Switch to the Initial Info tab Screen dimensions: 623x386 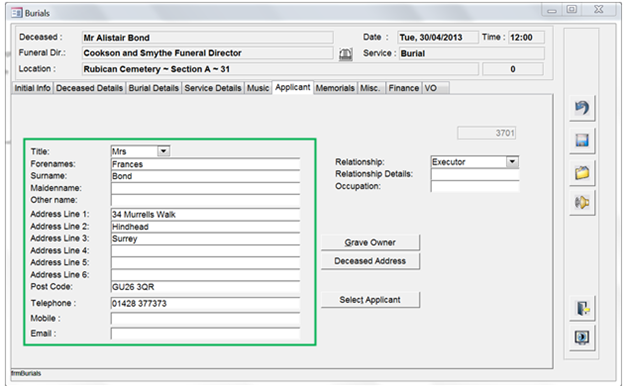(x=33, y=88)
